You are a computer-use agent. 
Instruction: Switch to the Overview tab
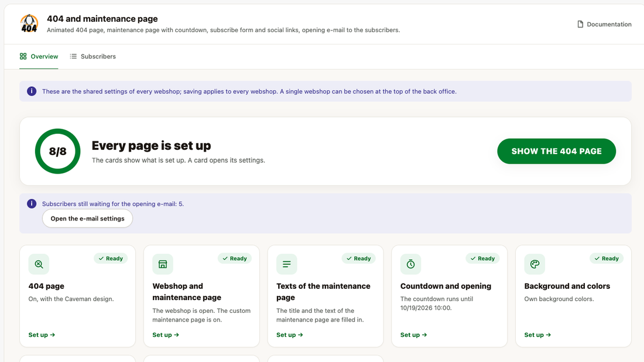[39, 56]
